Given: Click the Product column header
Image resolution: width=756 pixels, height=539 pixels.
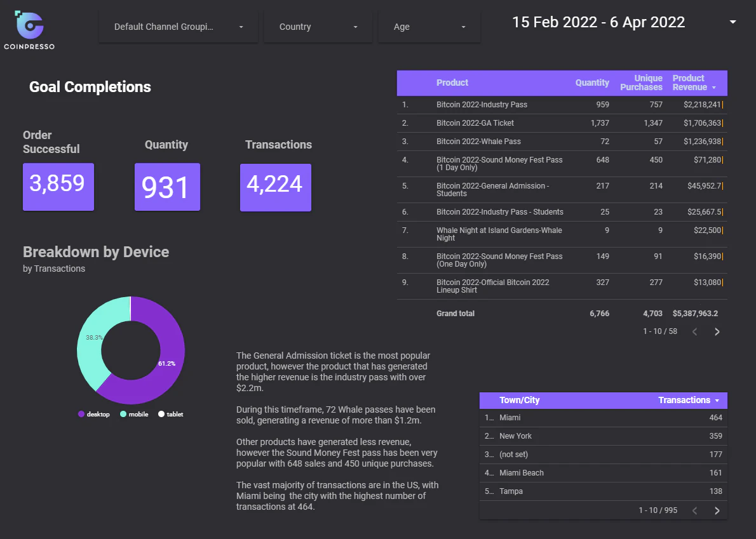Looking at the screenshot, I should [x=452, y=83].
